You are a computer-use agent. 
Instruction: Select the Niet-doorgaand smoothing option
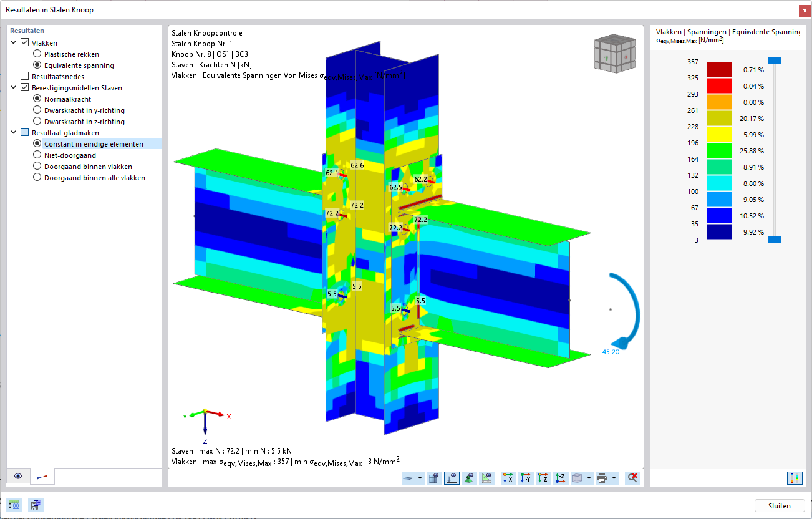pos(37,155)
